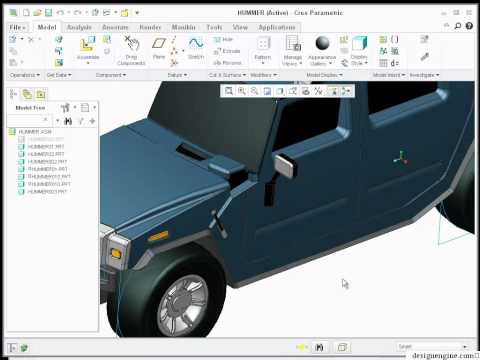Expand the Investigate group dropdown
The image size is (480, 360).
(x=424, y=75)
